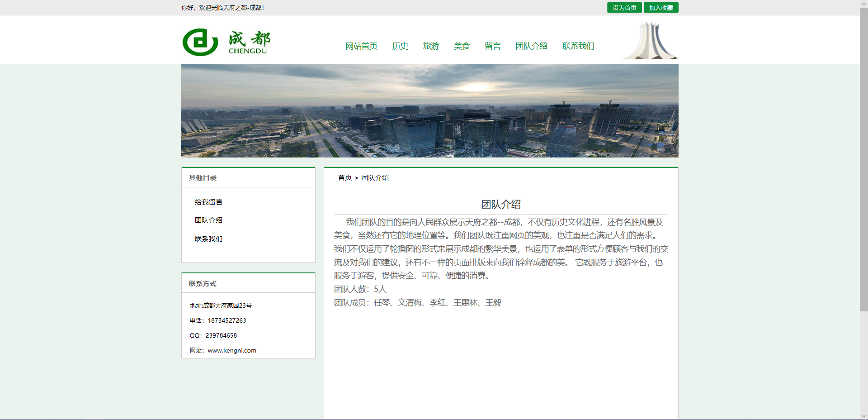This screenshot has width=868, height=420.
Task: Click the 给我留言 sidebar link
Action: 208,202
